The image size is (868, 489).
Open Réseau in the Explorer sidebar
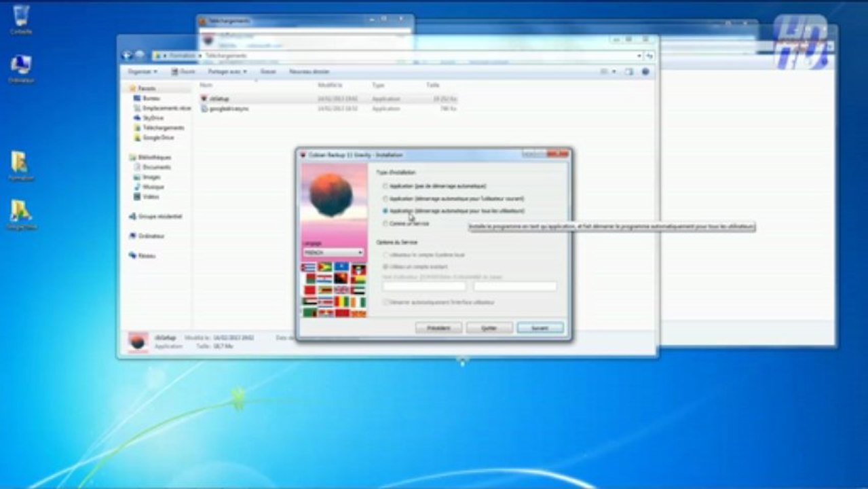coord(142,255)
